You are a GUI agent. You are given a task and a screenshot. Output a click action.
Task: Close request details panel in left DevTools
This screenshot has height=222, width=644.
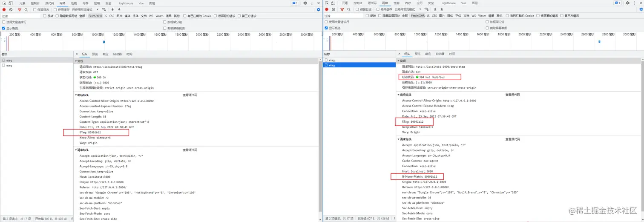pos(77,54)
